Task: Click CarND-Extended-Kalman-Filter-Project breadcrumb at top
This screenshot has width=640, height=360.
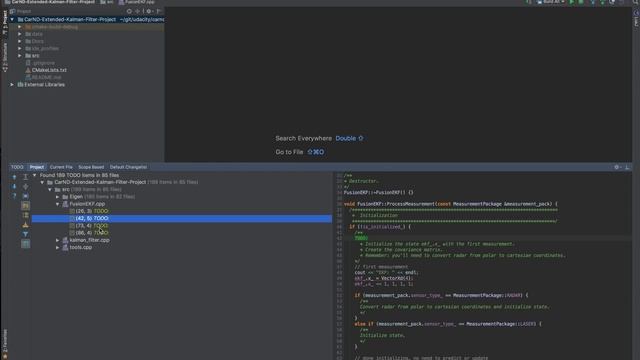Action: pyautogui.click(x=50, y=2)
